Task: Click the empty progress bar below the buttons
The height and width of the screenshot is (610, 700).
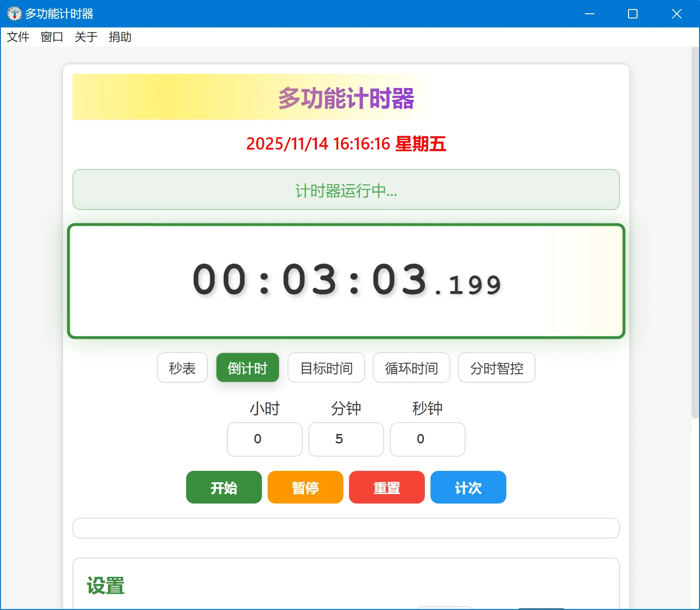Action: (346, 528)
